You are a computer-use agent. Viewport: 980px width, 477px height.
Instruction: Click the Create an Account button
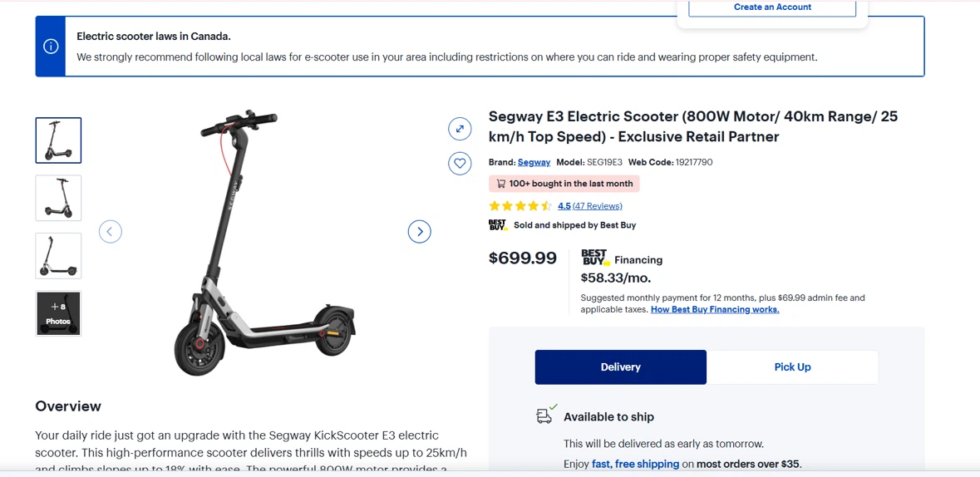click(x=772, y=7)
